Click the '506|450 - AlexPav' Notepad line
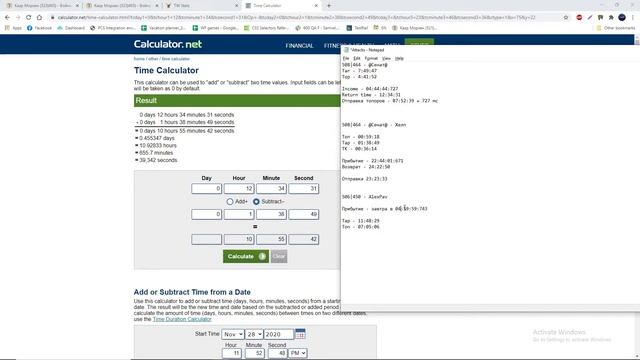This screenshot has height=360, width=640. point(365,197)
